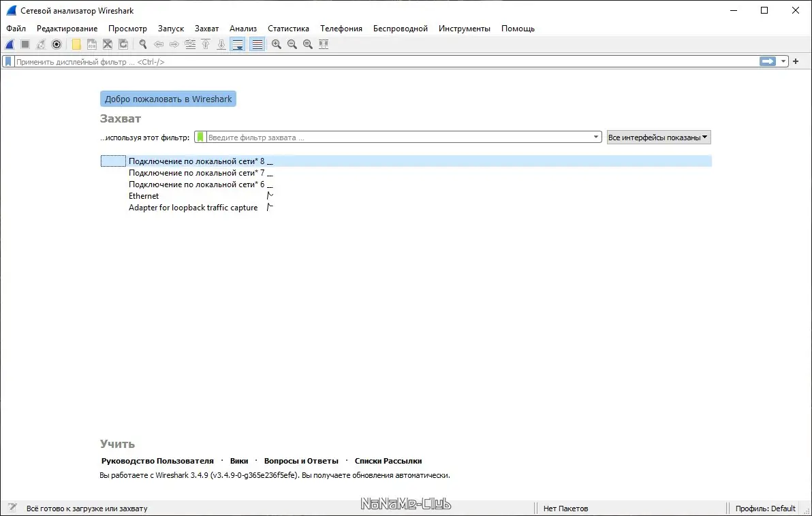This screenshot has width=812, height=516.
Task: Click the Go to last packet icon
Action: 221,44
